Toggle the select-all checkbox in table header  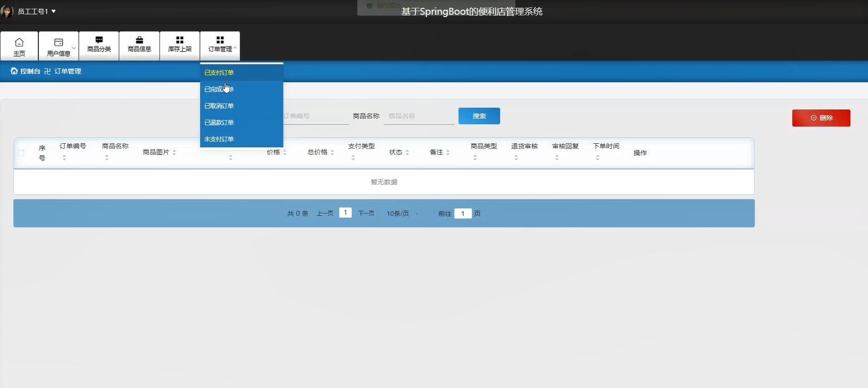21,153
